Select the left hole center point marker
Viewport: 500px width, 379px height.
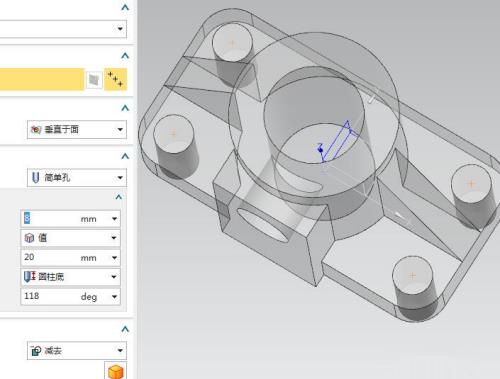[x=173, y=134]
